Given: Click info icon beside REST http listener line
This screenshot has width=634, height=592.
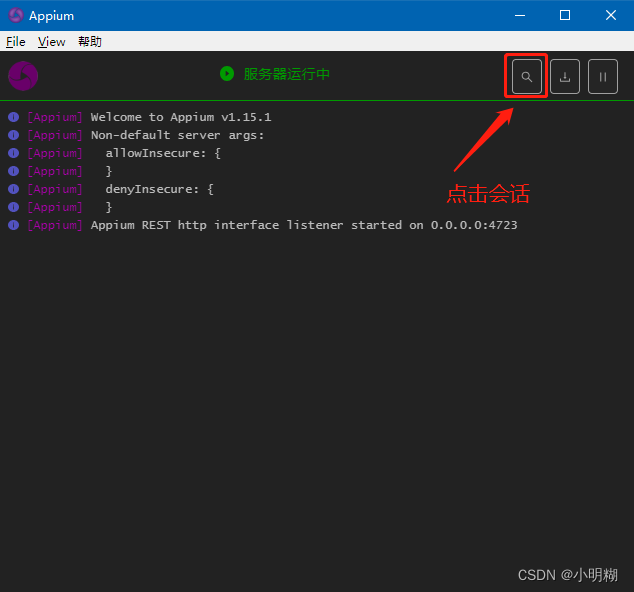Looking at the screenshot, I should click(x=13, y=225).
